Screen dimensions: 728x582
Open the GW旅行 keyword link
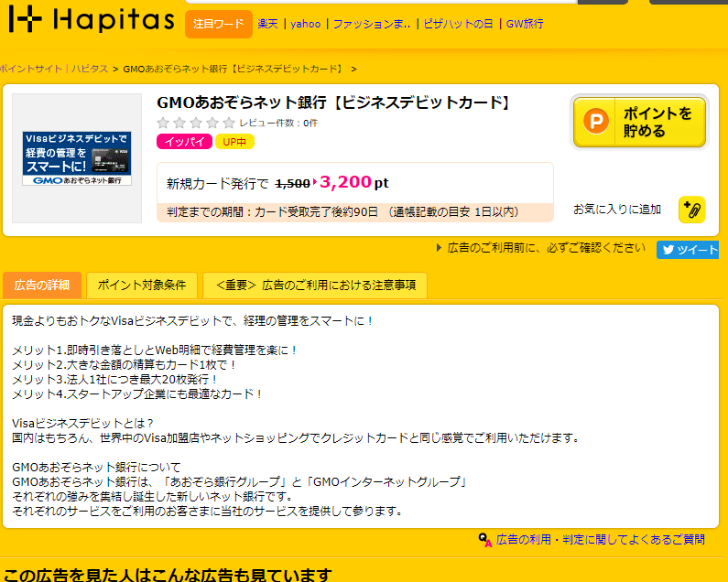[525, 24]
